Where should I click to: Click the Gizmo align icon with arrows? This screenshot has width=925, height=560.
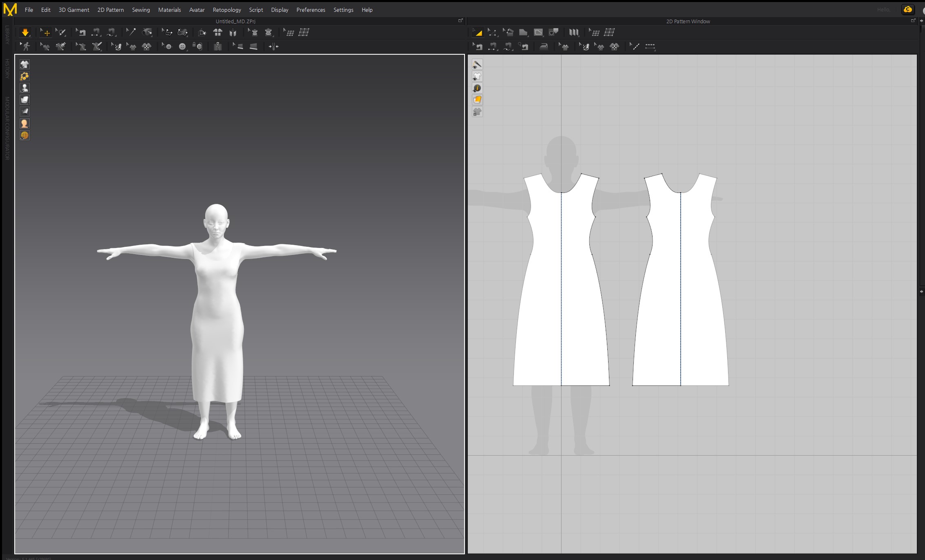(274, 46)
